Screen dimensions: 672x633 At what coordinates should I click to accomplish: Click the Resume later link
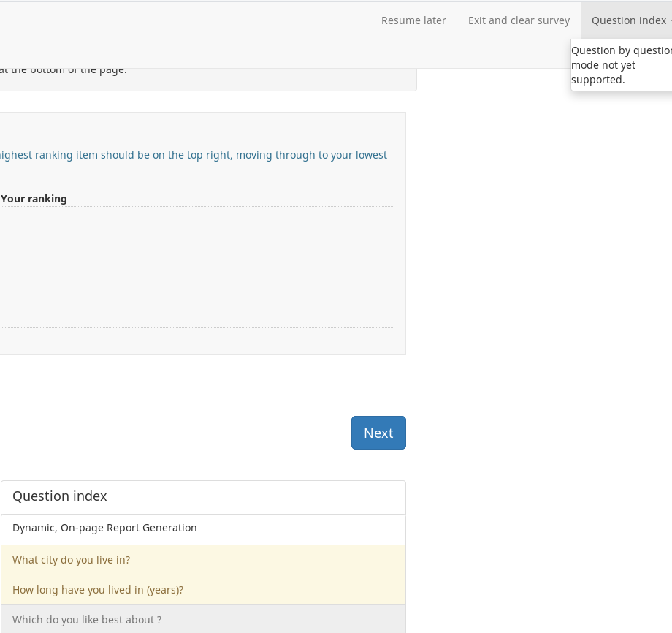coord(413,20)
